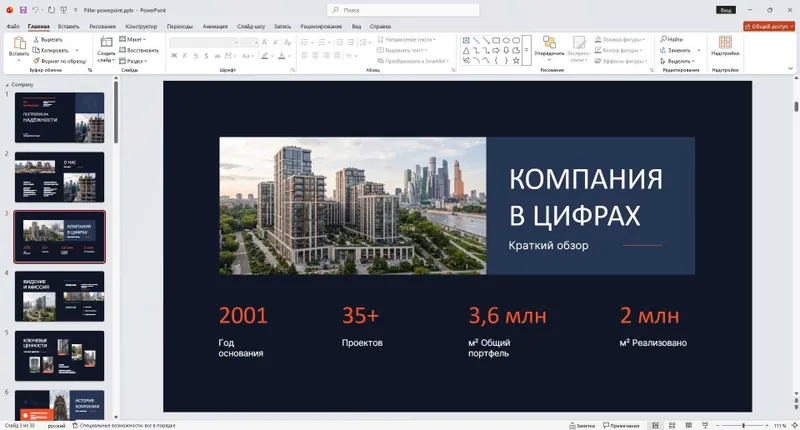Expand the shapes gallery more arrow
This screenshot has height=430, width=800.
click(x=527, y=50)
